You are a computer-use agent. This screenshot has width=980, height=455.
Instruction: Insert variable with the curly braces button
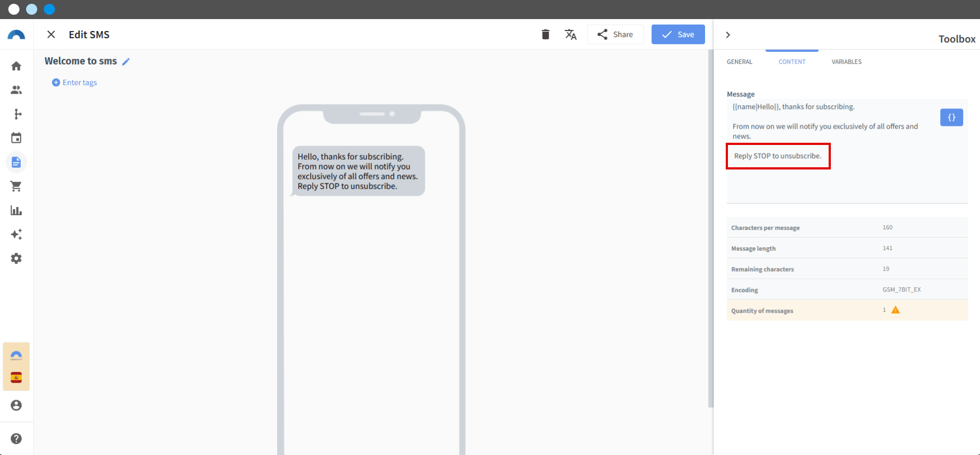tap(951, 117)
